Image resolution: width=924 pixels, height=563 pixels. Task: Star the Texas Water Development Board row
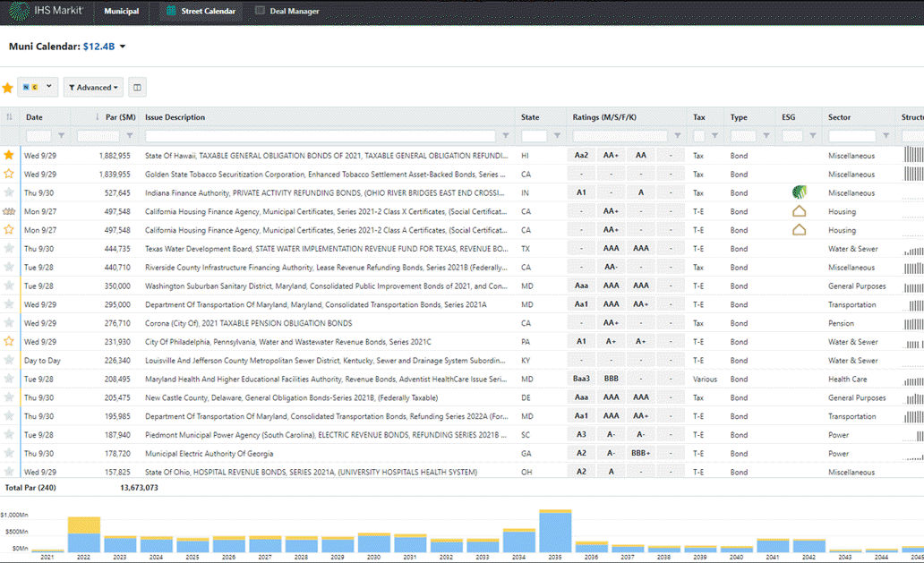[x=9, y=248]
